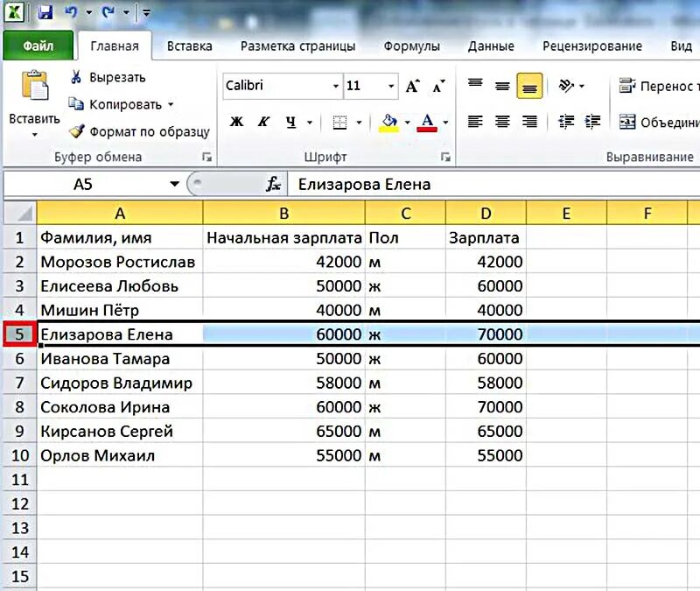This screenshot has height=591, width=700.
Task: Select header cell Начальная зарплата
Action: (x=283, y=237)
